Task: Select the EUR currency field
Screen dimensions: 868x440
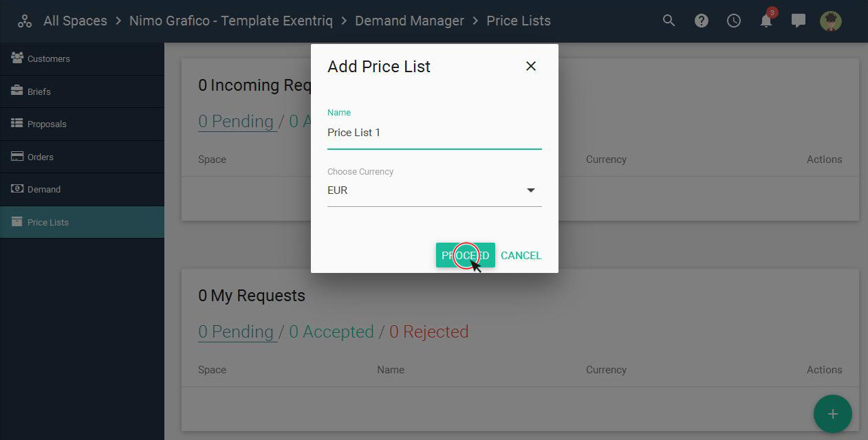Action: (x=435, y=190)
